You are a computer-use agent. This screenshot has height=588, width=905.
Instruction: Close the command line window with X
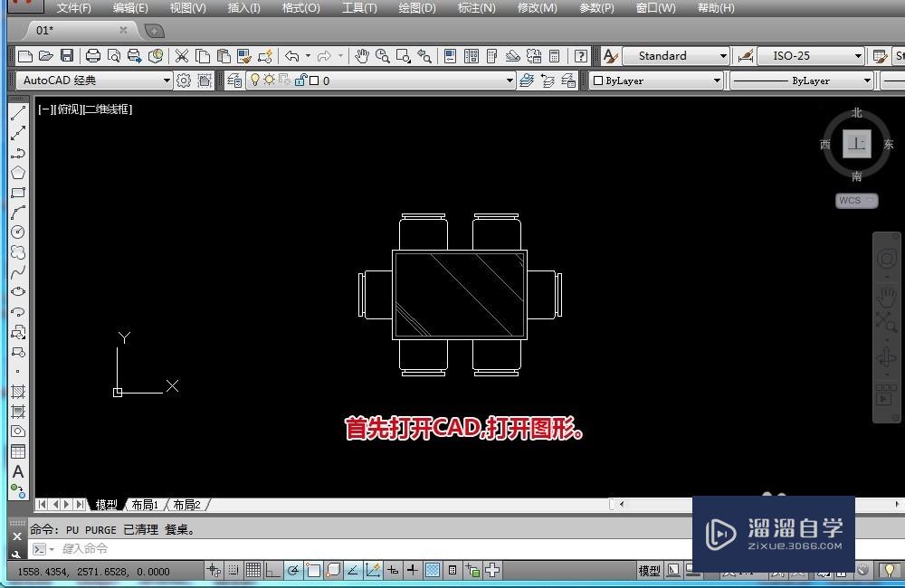pos(16,536)
